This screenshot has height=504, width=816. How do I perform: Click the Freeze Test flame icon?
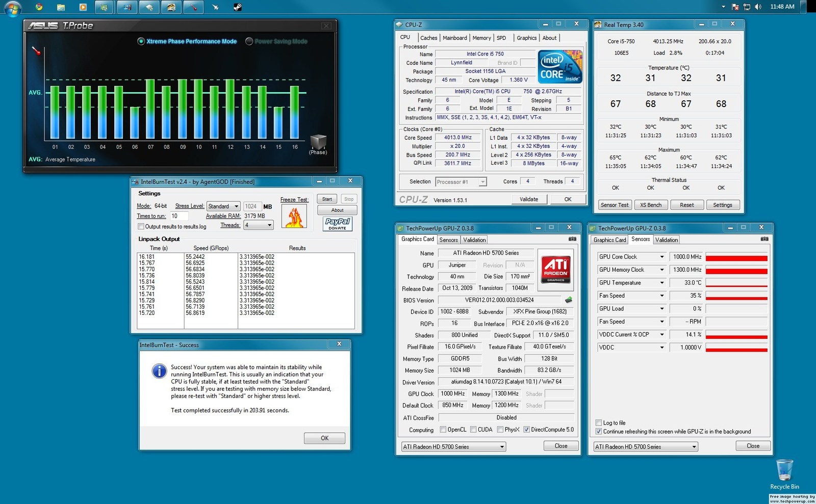coord(294,216)
